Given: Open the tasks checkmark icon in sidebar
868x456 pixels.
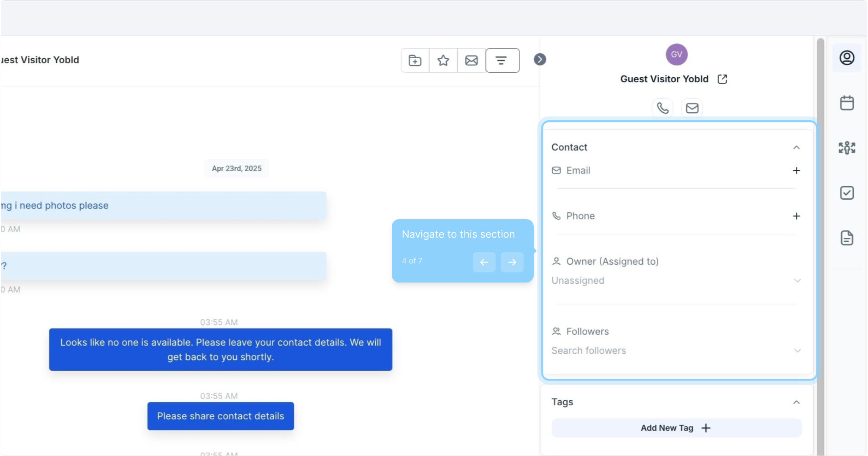Looking at the screenshot, I should click(846, 193).
